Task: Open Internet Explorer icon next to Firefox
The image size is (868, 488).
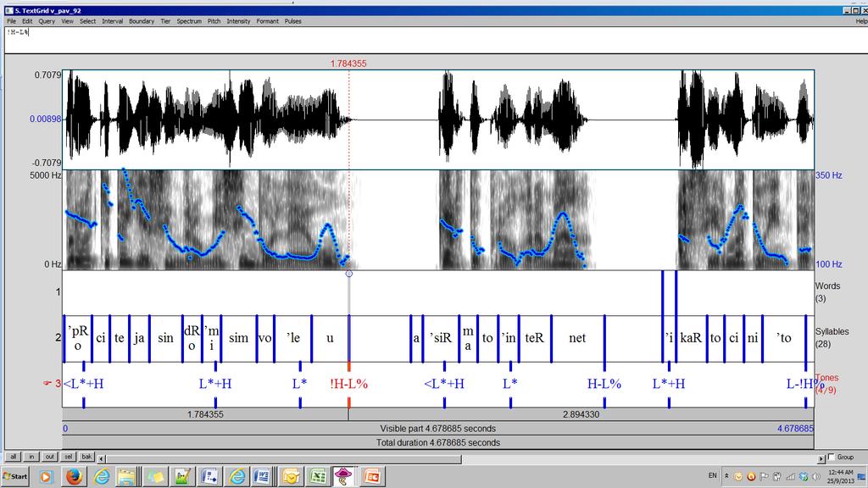Action: pos(101,476)
